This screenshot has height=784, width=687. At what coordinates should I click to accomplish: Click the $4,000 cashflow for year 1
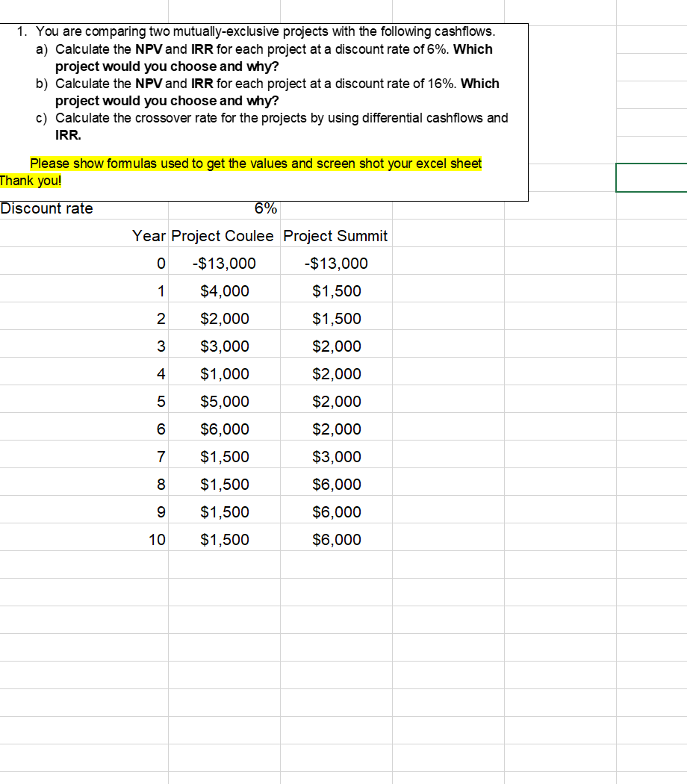(x=225, y=290)
